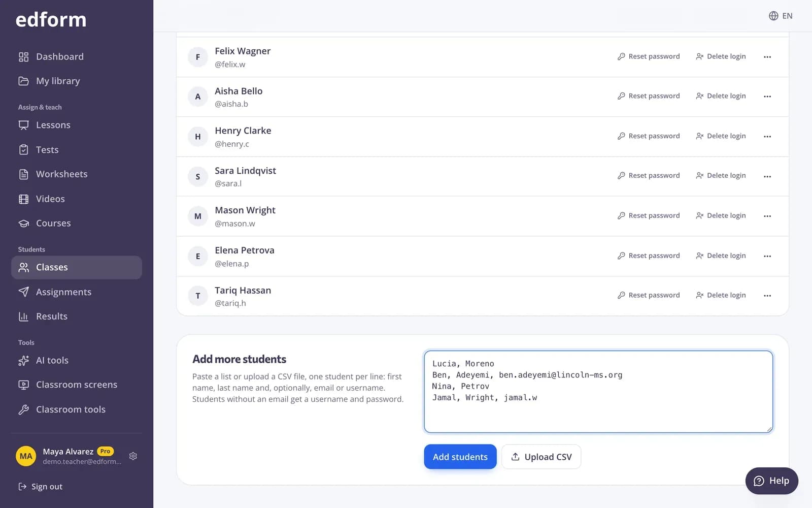
Task: Click the S avatar for Sara Lindqvist
Action: tap(198, 176)
